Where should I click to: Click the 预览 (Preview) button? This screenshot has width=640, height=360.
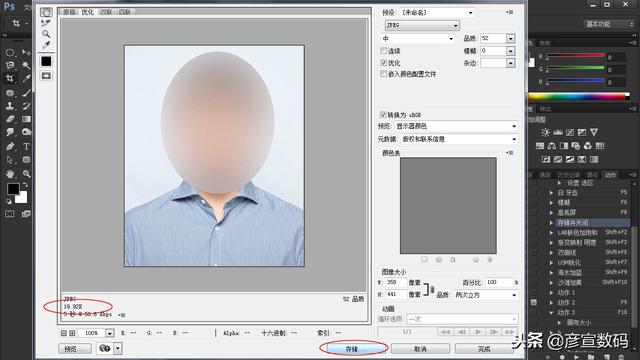[75, 349]
